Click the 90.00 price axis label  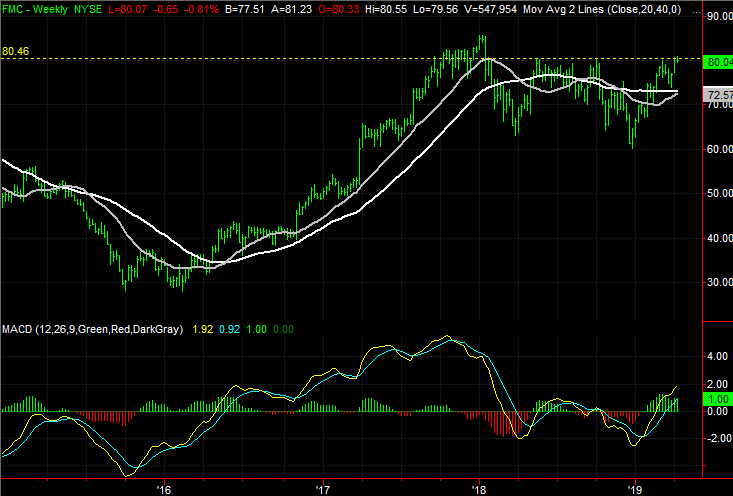tap(720, 16)
